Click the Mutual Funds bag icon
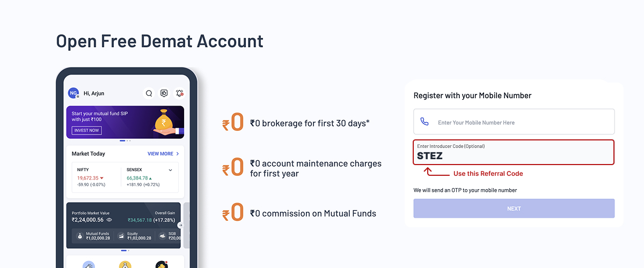 point(80,236)
